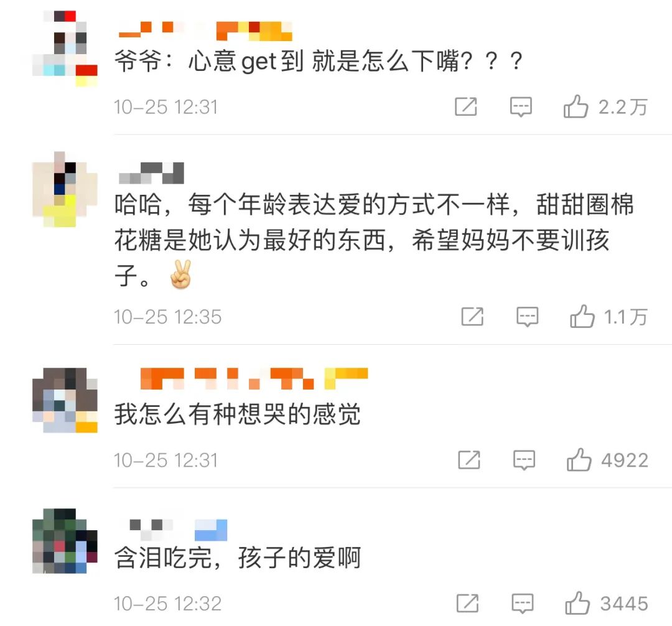Reply to the 含泪吃完 comment
Screen dimensions: 672x626
[x=523, y=604]
